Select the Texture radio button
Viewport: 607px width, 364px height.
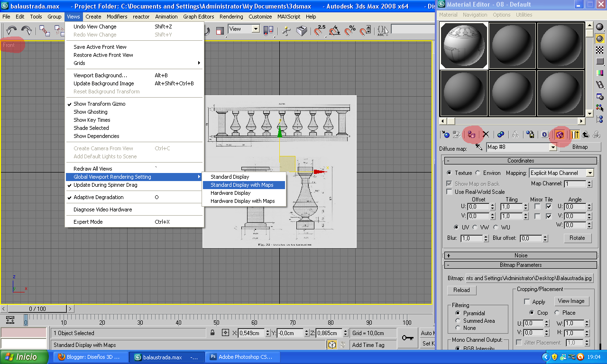point(450,173)
